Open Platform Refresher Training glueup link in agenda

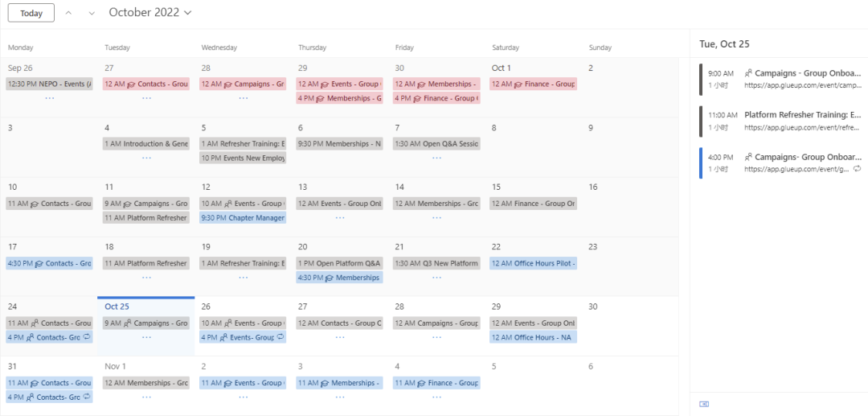802,127
